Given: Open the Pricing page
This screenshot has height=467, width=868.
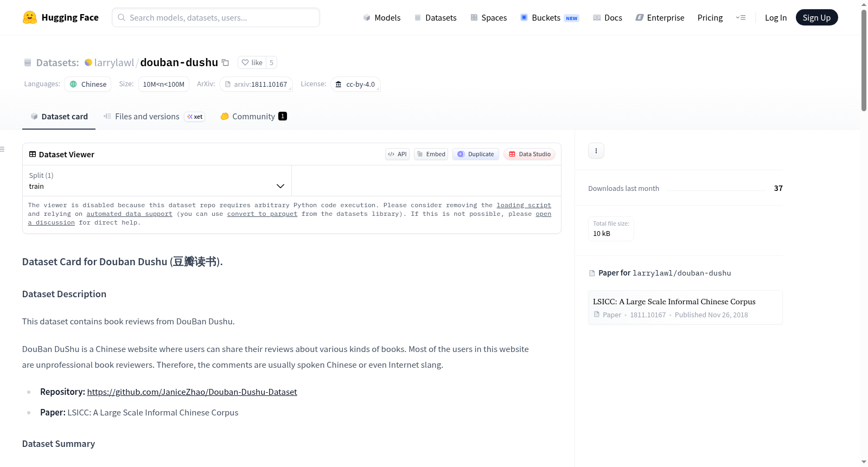Looking at the screenshot, I should [x=710, y=17].
